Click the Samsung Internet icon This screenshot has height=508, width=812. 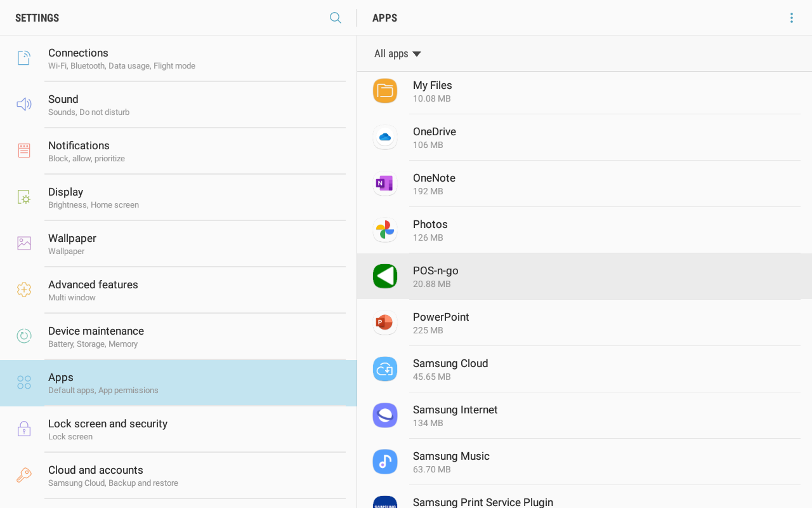pyautogui.click(x=385, y=415)
